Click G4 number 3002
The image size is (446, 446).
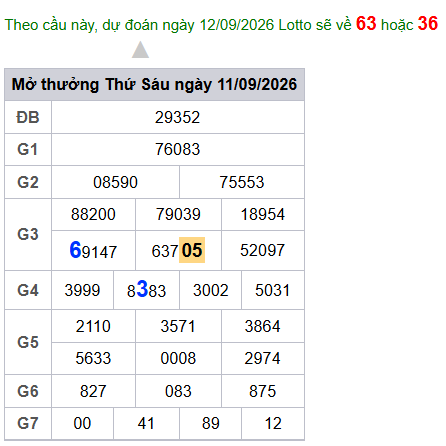211,290
